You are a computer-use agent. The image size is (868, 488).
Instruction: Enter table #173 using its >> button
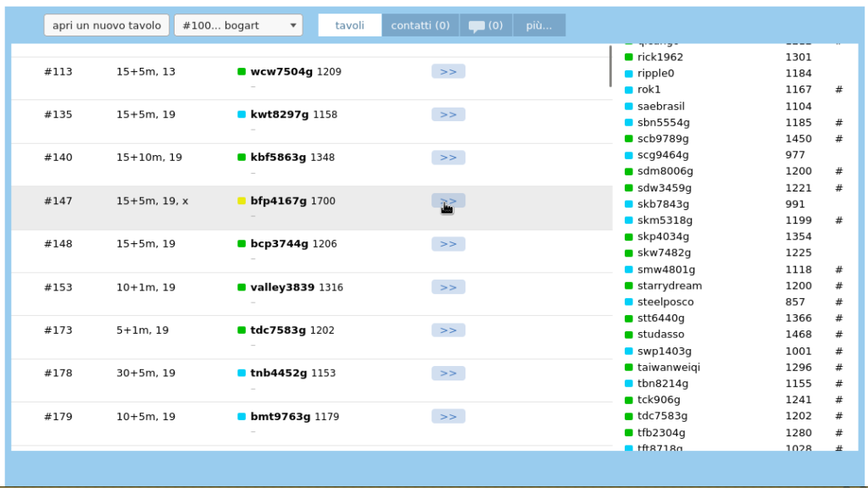[x=448, y=330]
